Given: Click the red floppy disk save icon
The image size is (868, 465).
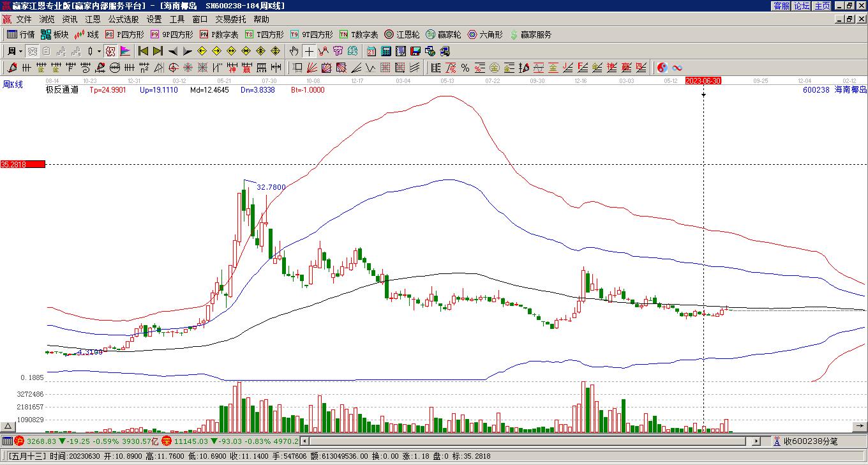Looking at the screenshot, I should point(415,51).
